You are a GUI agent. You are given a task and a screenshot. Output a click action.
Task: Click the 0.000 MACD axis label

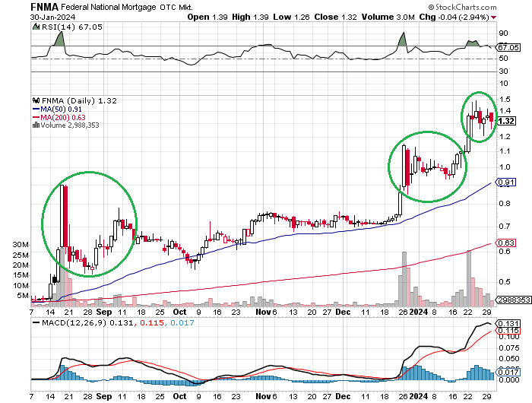click(510, 380)
